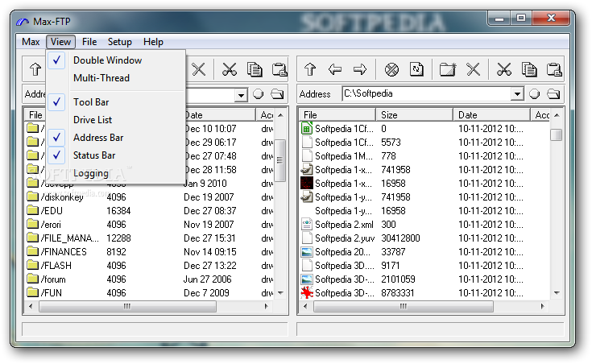Sort right pane by File column header
The height and width of the screenshot is (364, 592).
click(337, 115)
